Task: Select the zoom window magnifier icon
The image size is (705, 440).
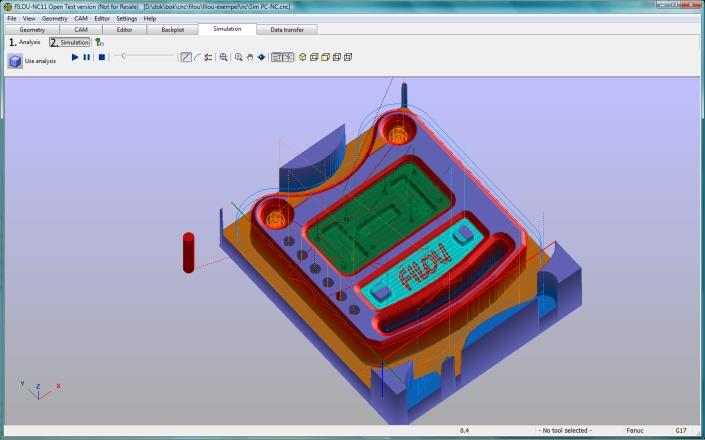Action: tap(223, 57)
